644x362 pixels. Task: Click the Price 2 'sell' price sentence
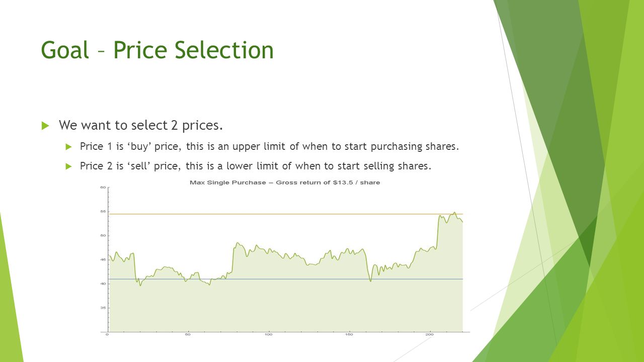(256, 166)
